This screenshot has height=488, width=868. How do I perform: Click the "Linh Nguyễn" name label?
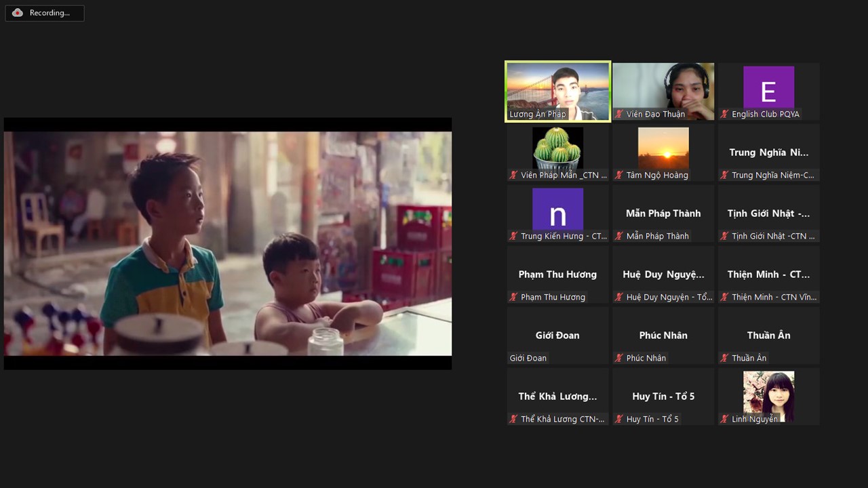[755, 420]
